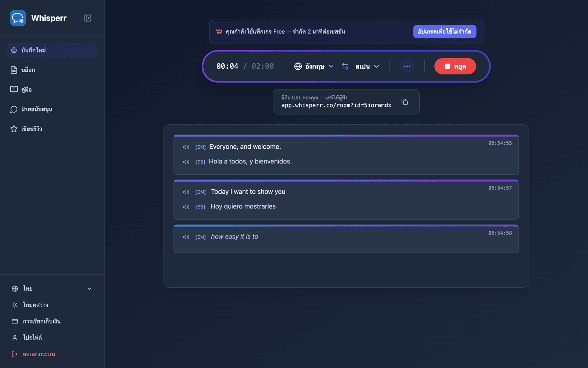Screen dimensions: 588x368
Task: Open เขียนรีวิว in the sidebar
Action: pos(52,129)
